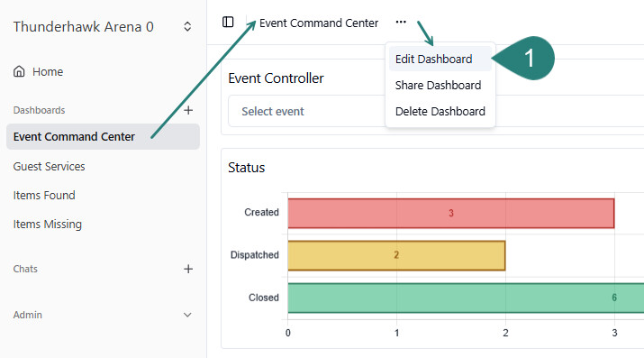The image size is (644, 358).
Task: Choose Edit Dashboard from menu
Action: point(440,59)
